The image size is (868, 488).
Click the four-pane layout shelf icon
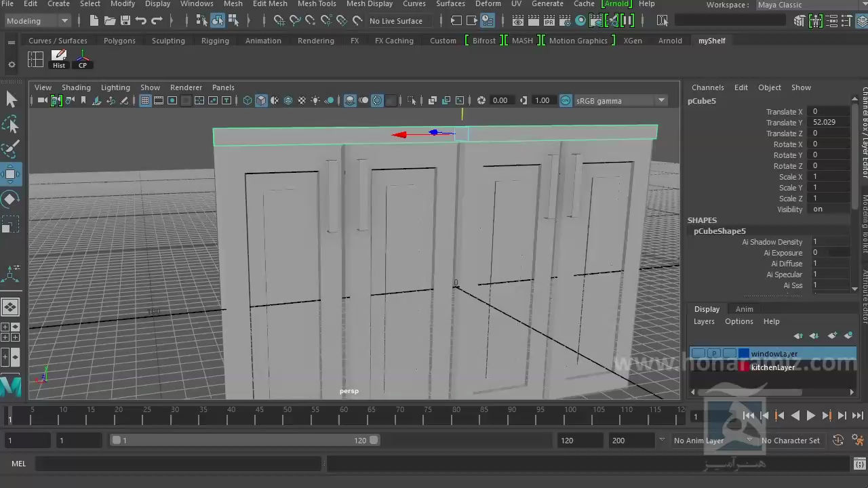point(36,59)
